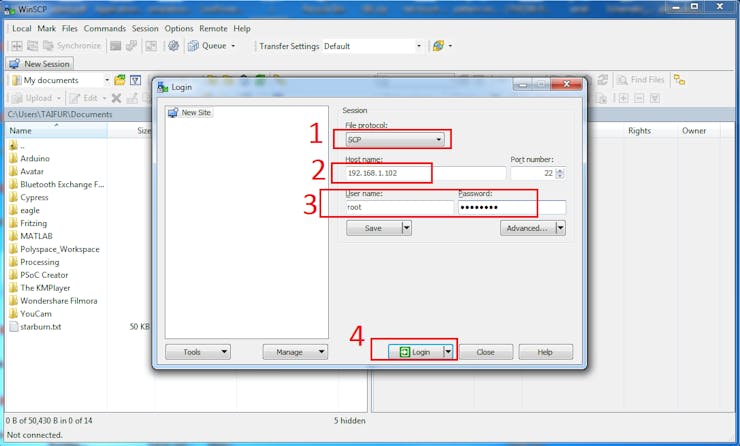Click the terminal console toolbar icon

tap(116, 46)
